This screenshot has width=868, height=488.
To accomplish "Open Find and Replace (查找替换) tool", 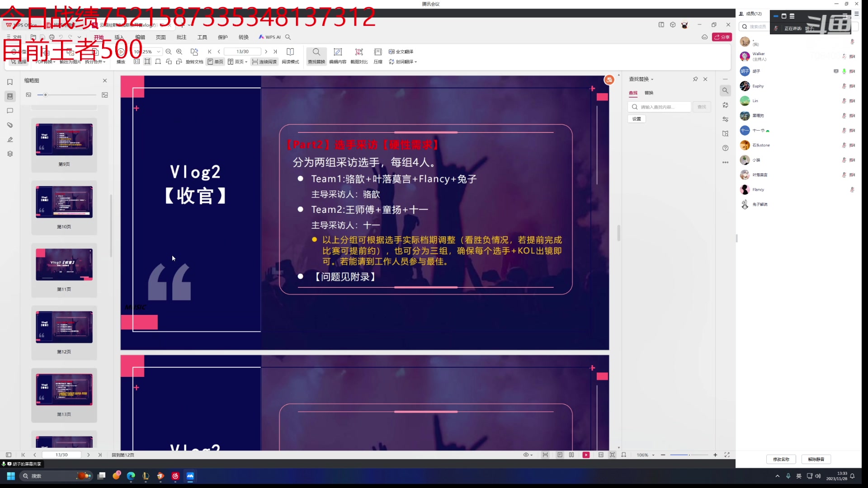I will click(316, 56).
